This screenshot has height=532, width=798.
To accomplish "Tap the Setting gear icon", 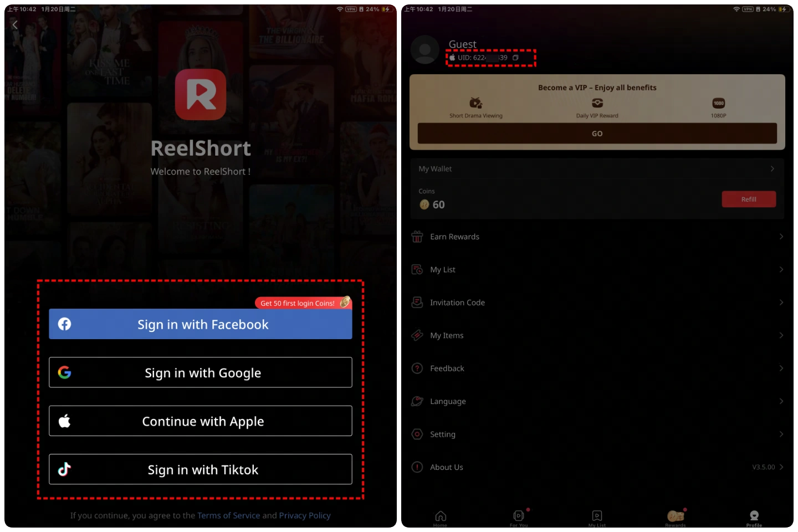I will (x=417, y=434).
